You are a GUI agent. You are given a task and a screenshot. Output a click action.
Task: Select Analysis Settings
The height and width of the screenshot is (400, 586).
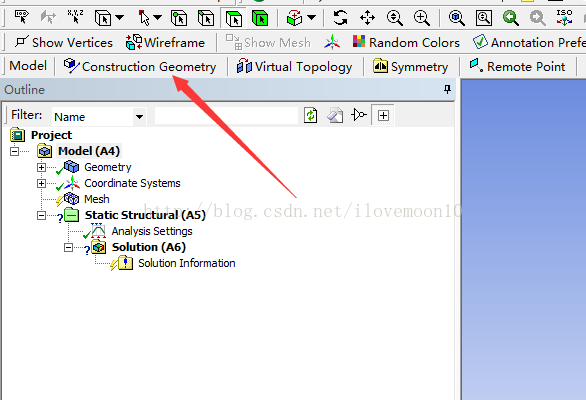(152, 231)
